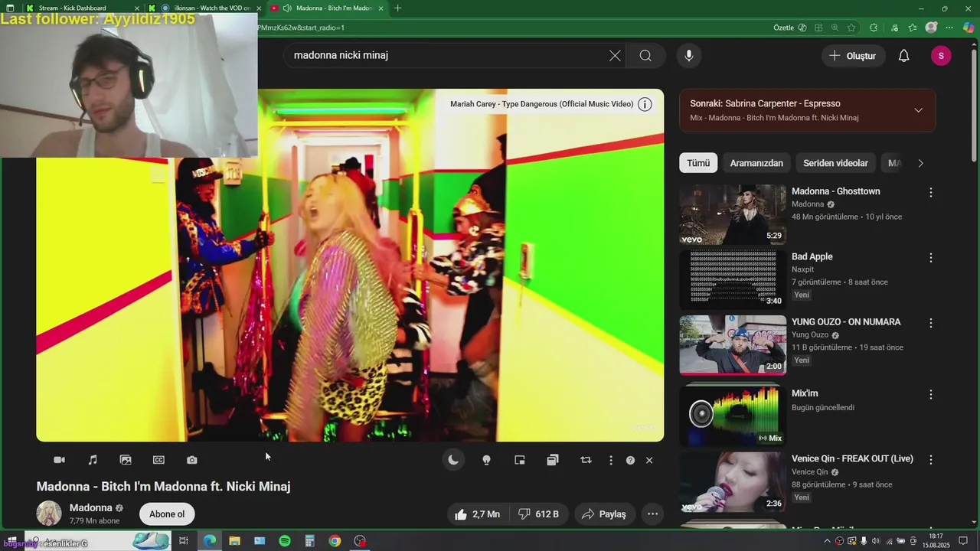
Task: Select the Seriden videolar filter chip
Action: click(x=835, y=163)
